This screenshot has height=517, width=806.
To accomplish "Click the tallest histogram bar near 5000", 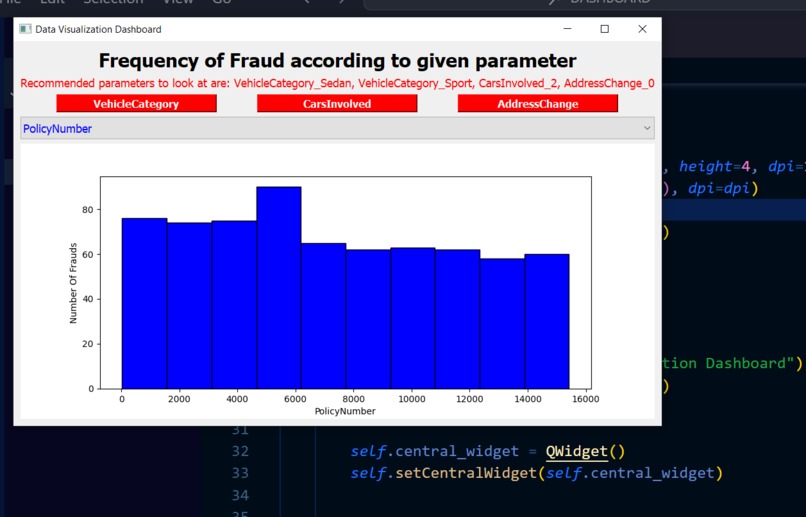I will pyautogui.click(x=279, y=288).
